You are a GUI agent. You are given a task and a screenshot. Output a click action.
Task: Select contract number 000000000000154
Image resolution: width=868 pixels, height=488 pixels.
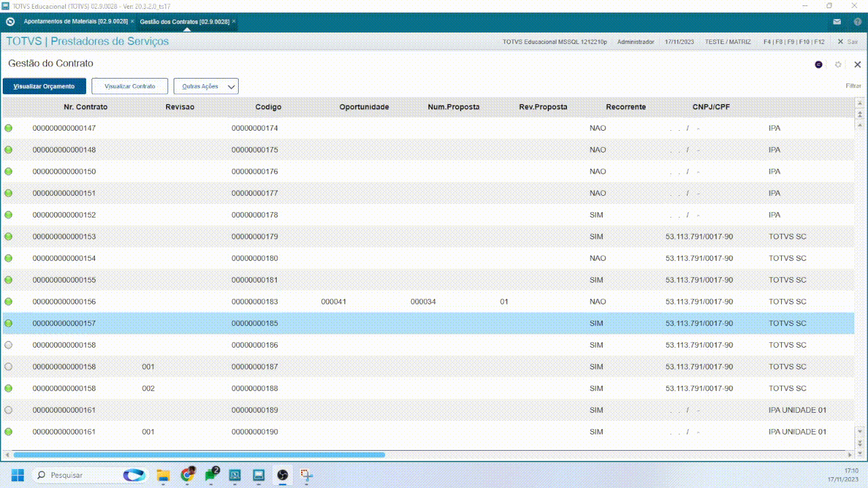64,258
